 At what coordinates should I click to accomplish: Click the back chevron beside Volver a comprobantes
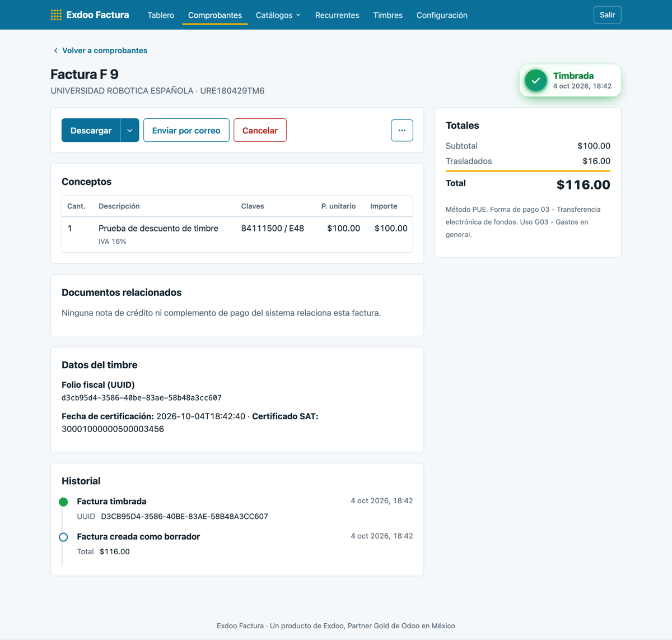[55, 50]
